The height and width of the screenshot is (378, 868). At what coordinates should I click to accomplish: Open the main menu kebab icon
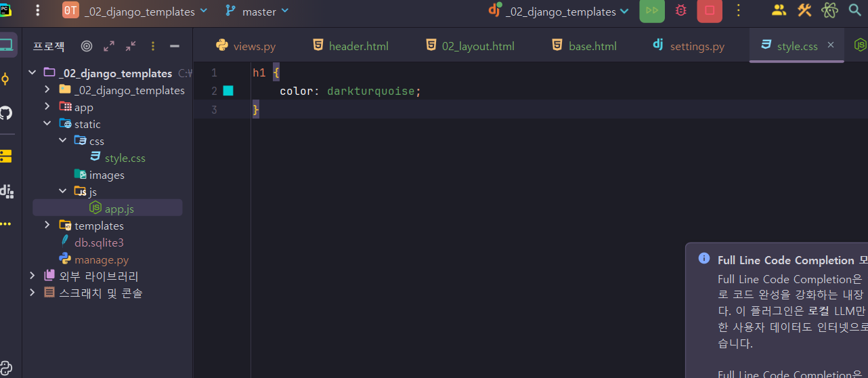pyautogui.click(x=37, y=11)
